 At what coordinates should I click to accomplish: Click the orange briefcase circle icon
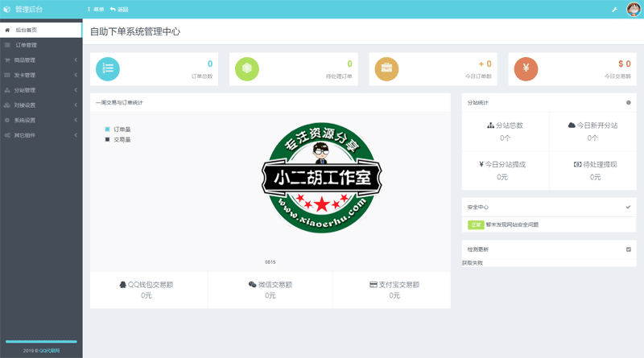click(x=386, y=69)
